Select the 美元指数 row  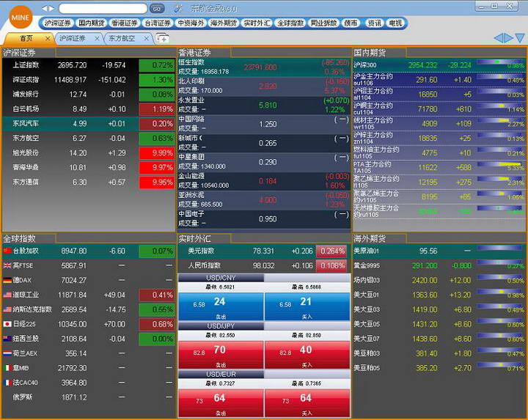coord(264,251)
